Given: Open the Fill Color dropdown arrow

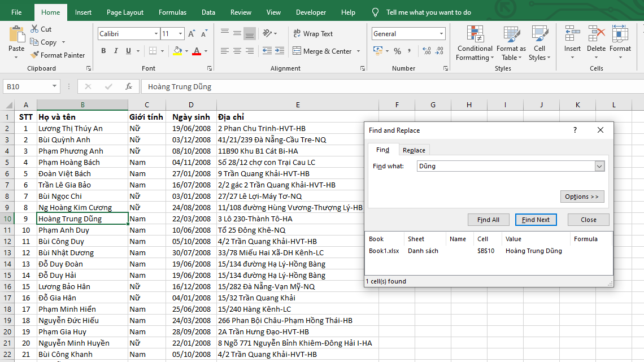Looking at the screenshot, I should point(186,51).
